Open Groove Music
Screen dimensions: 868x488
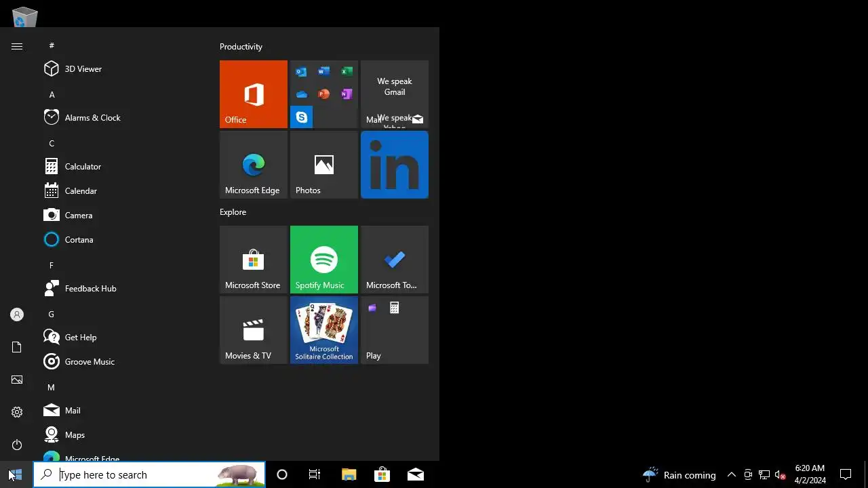coord(121,362)
